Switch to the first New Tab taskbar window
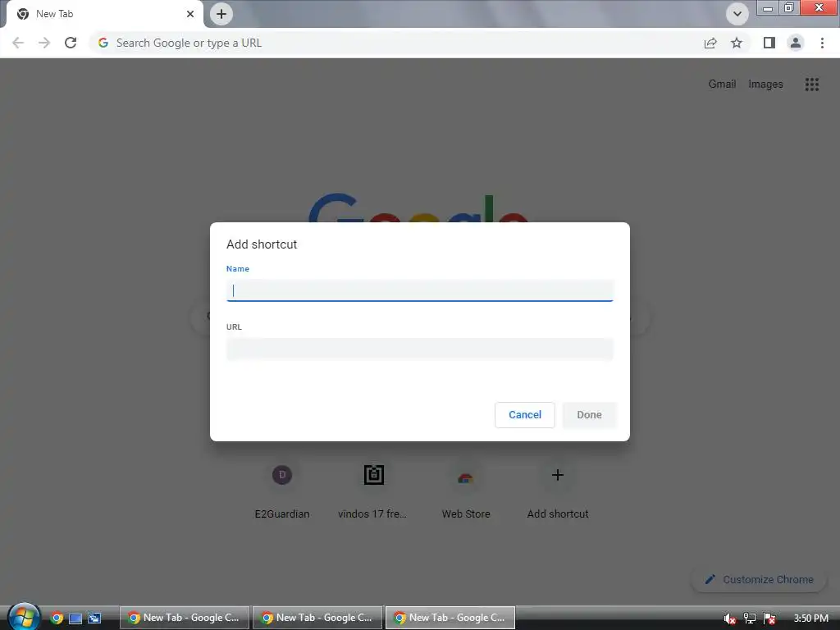 (x=185, y=617)
